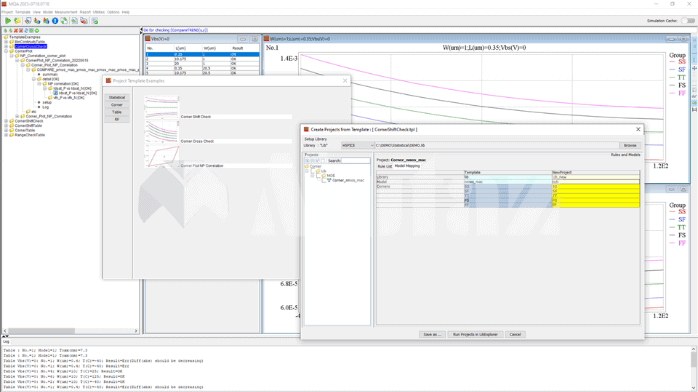This screenshot has height=392, width=698.
Task: Select the CornerTable tree item
Action: (x=24, y=130)
